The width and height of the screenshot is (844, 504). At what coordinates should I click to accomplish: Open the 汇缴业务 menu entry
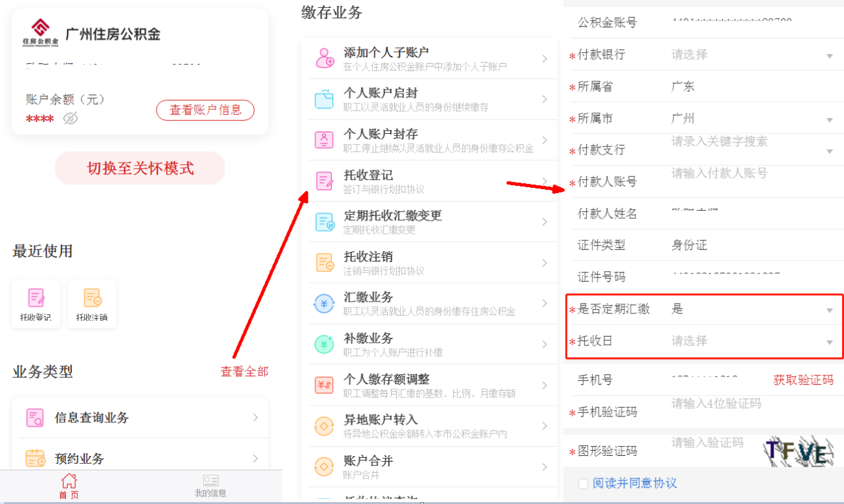coord(432,304)
